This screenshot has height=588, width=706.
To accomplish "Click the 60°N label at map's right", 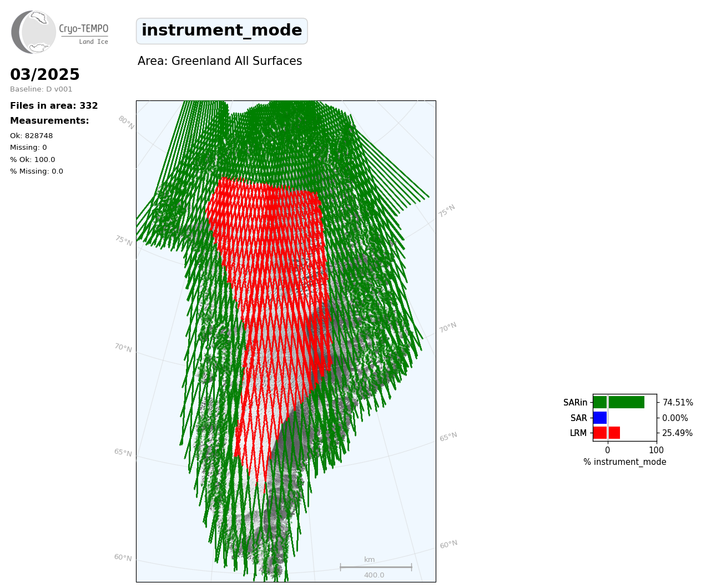I will coord(448,545).
